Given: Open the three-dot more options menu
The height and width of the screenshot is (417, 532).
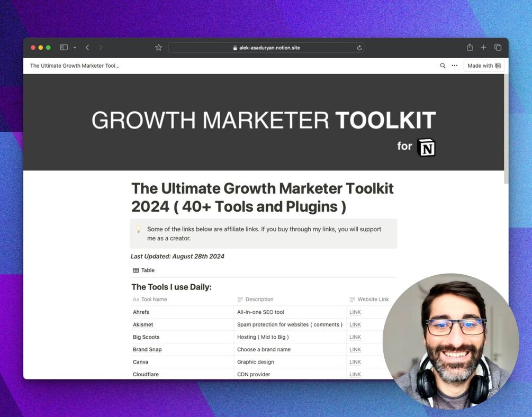Looking at the screenshot, I should coord(454,66).
